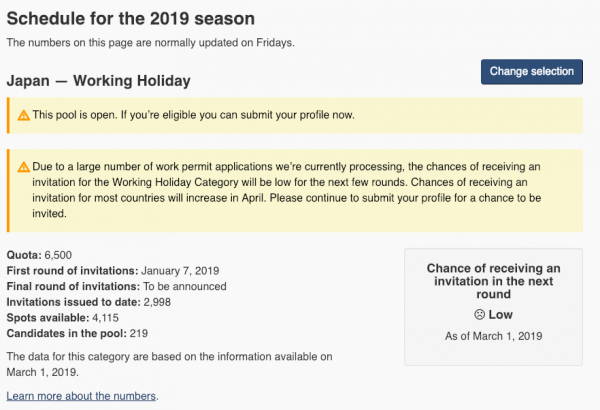Click the "Chance of receiving an invitation" box heading
The width and height of the screenshot is (600, 410).
tap(493, 281)
